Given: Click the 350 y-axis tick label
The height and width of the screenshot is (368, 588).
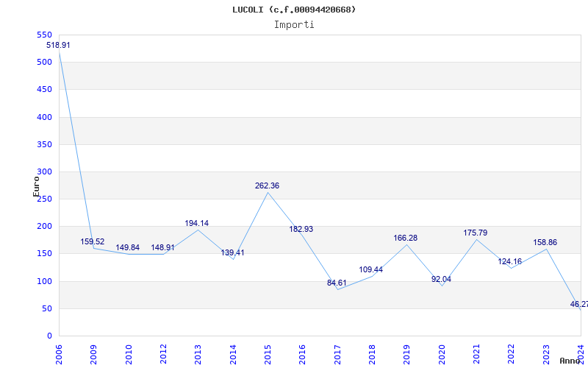Looking at the screenshot, I should point(44,144).
